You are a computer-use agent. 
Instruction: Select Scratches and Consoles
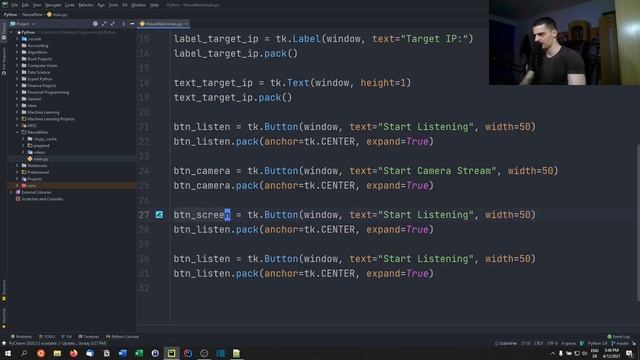click(x=39, y=199)
